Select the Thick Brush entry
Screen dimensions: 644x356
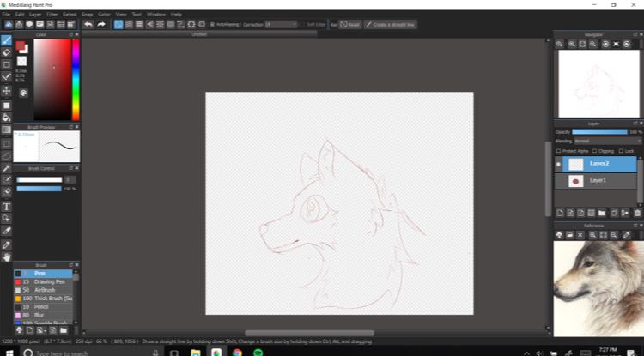pos(43,299)
